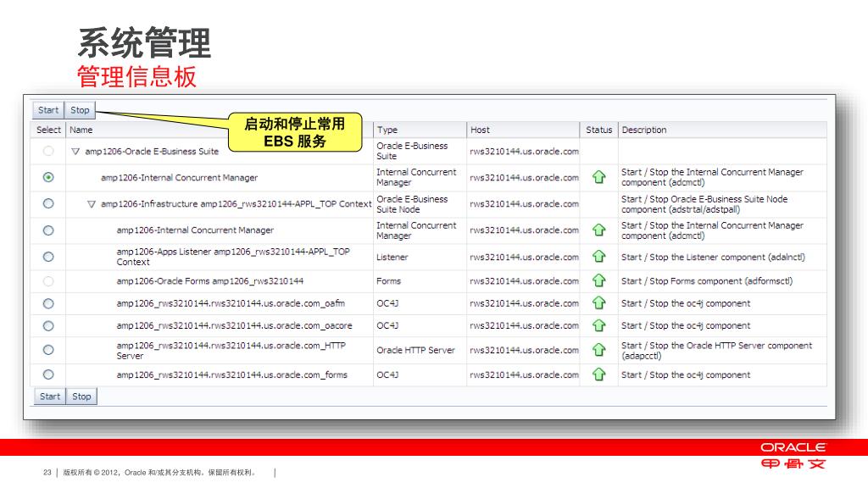Click description 'Start / Stop Forms component (adformsctl)'
This screenshot has width=868, height=488.
[x=707, y=281]
